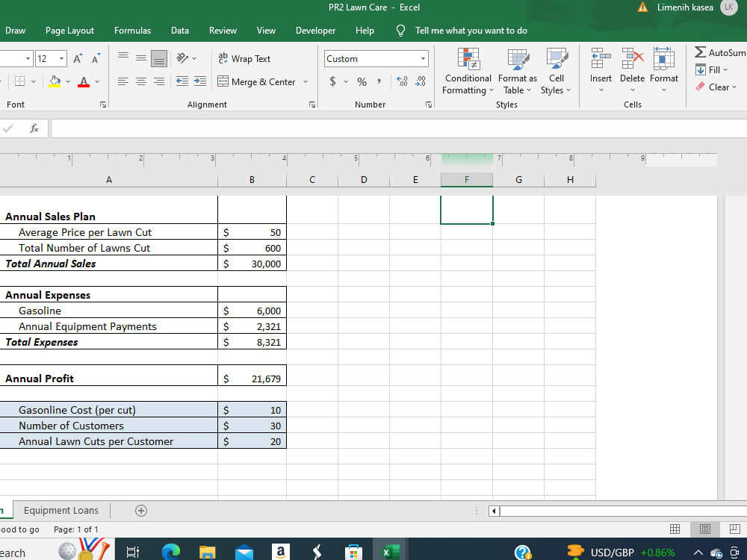The height and width of the screenshot is (560, 747).
Task: Open Format as Table gallery
Action: pyautogui.click(x=518, y=72)
